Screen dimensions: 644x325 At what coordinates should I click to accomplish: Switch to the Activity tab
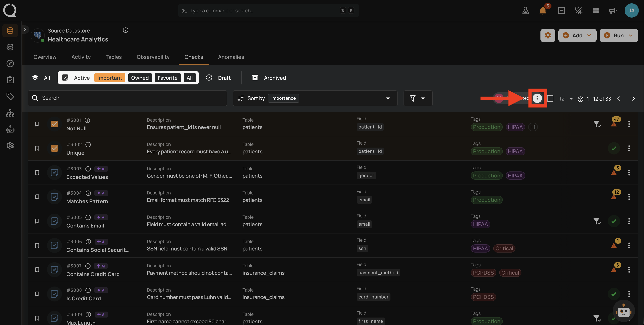tap(81, 57)
